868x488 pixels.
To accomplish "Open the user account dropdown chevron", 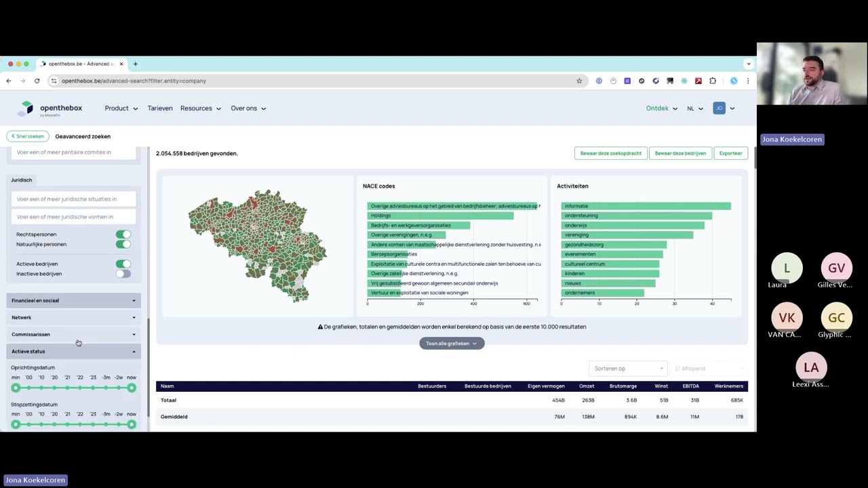I will click(x=732, y=108).
